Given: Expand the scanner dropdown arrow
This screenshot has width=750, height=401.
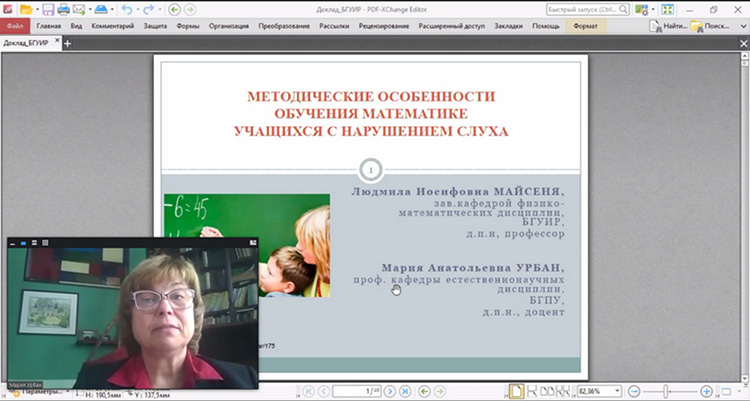Looking at the screenshot, I should tap(112, 9).
